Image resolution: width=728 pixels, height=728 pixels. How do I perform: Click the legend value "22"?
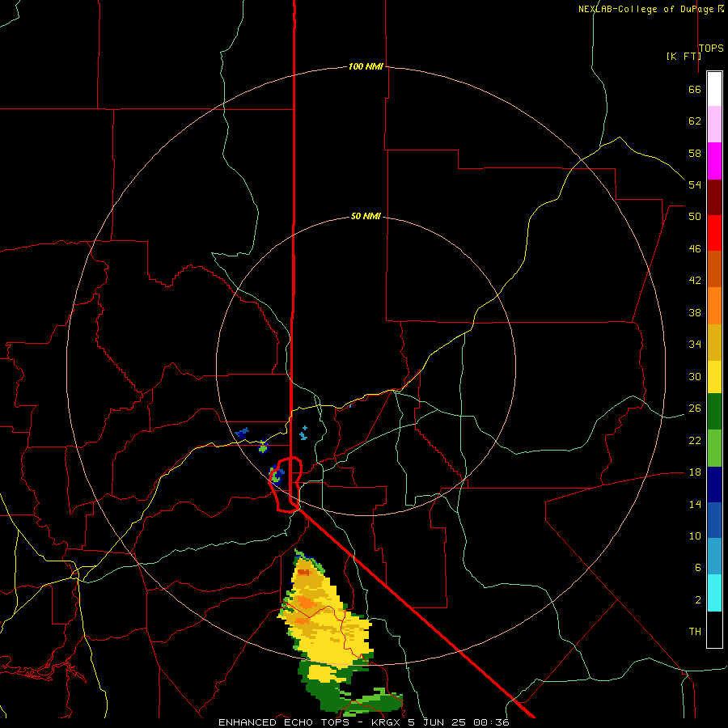pyautogui.click(x=695, y=440)
